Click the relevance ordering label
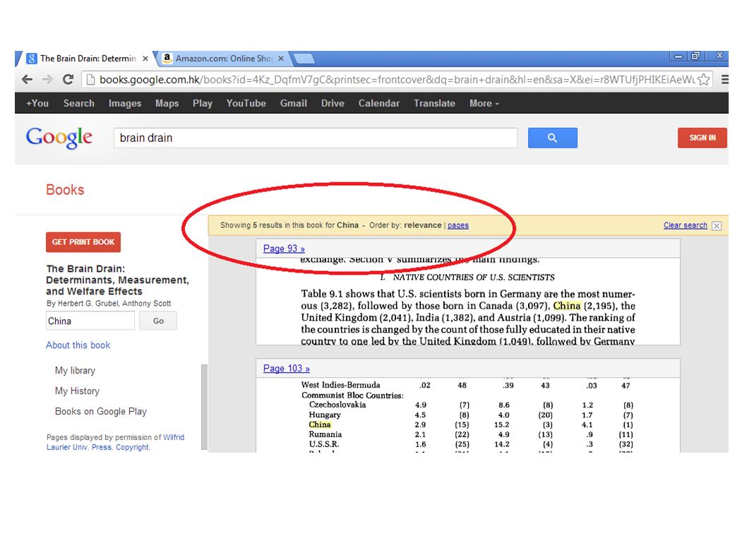The width and height of the screenshot is (747, 560). pyautogui.click(x=423, y=225)
